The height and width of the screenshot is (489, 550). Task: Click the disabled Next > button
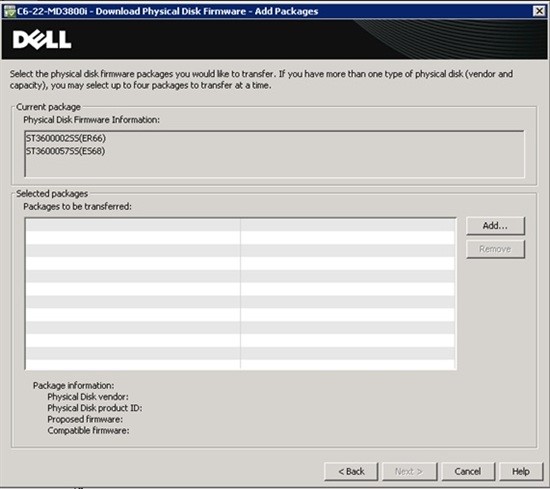pyautogui.click(x=409, y=471)
